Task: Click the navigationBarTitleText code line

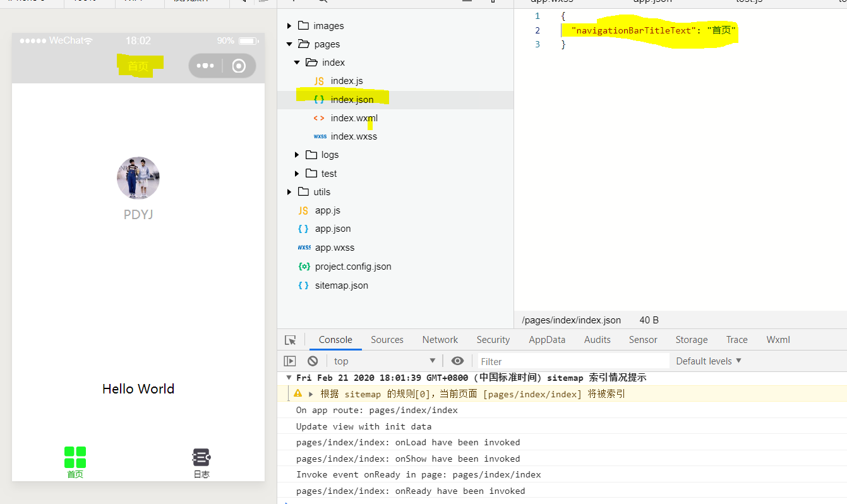Action: click(x=654, y=30)
